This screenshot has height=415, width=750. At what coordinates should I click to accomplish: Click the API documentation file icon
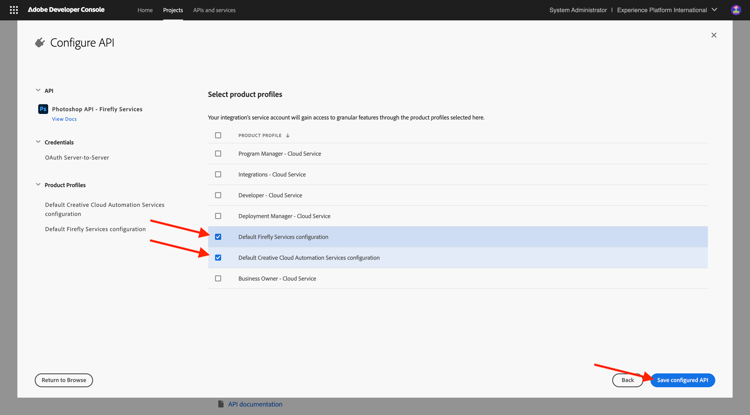point(221,404)
